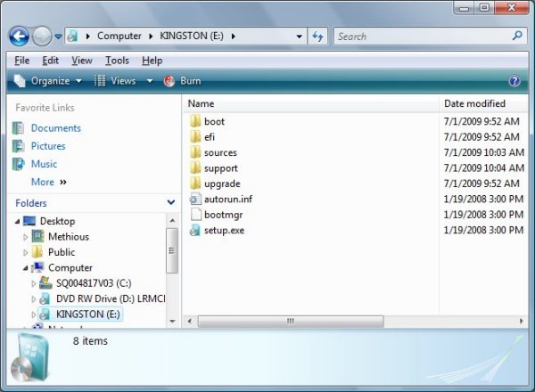Expand the arrow after KINGSTON (E:) in address bar
The image size is (535, 392).
tap(234, 37)
